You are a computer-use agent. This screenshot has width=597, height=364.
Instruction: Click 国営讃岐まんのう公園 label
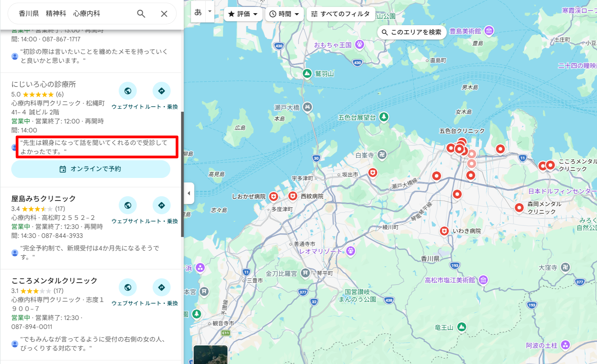click(x=357, y=295)
